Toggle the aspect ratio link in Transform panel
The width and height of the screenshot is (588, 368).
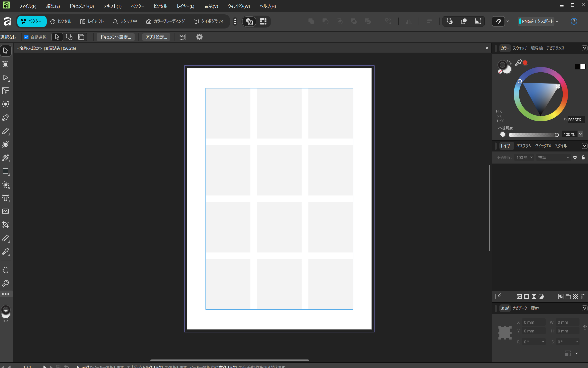[585, 326]
